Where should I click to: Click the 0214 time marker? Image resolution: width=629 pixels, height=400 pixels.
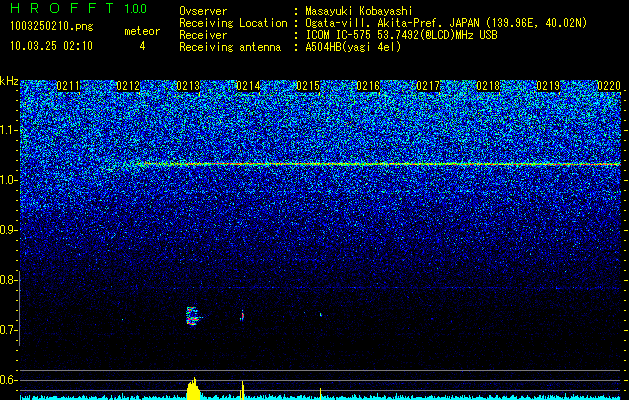[x=248, y=86]
